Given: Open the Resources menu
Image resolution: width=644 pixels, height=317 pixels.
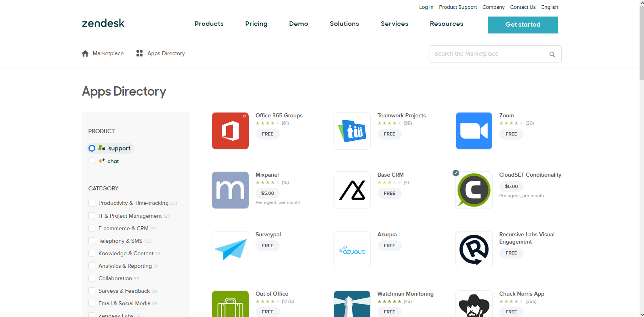Looking at the screenshot, I should tap(447, 24).
